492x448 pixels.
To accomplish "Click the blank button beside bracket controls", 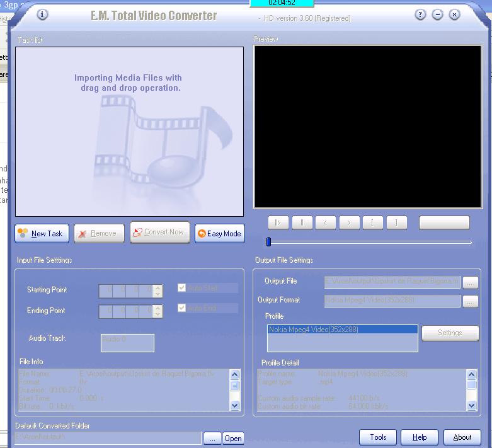I will [x=444, y=222].
